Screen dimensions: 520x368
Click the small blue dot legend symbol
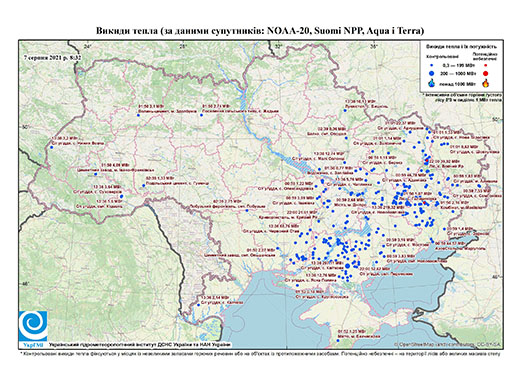[x=432, y=65]
